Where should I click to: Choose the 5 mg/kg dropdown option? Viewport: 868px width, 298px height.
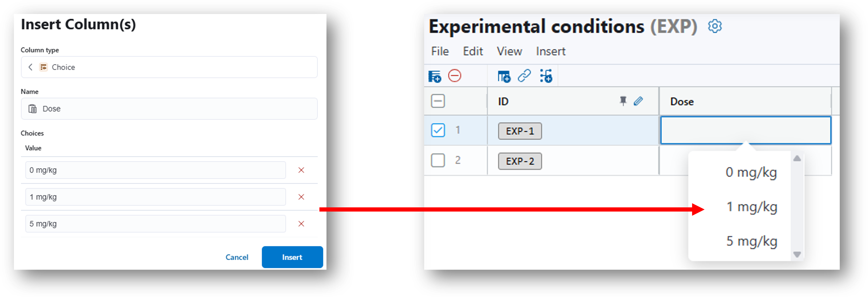[752, 241]
